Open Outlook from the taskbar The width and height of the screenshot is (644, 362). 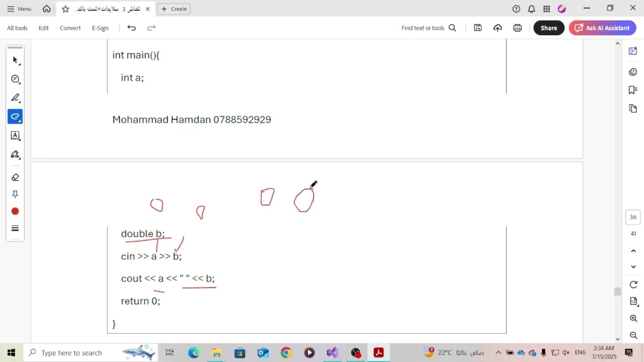point(263,352)
